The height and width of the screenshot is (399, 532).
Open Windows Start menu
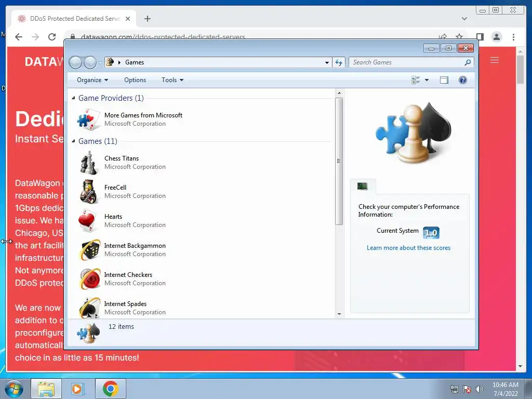14,389
